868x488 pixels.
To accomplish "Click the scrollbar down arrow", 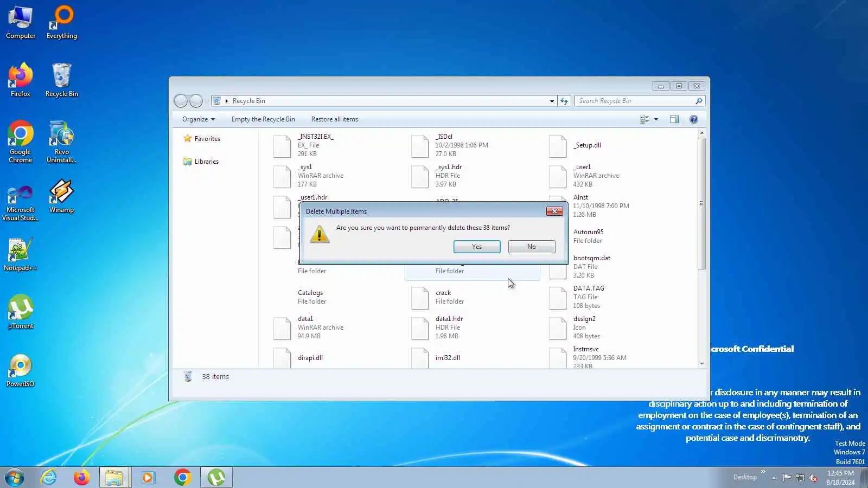I will [701, 364].
